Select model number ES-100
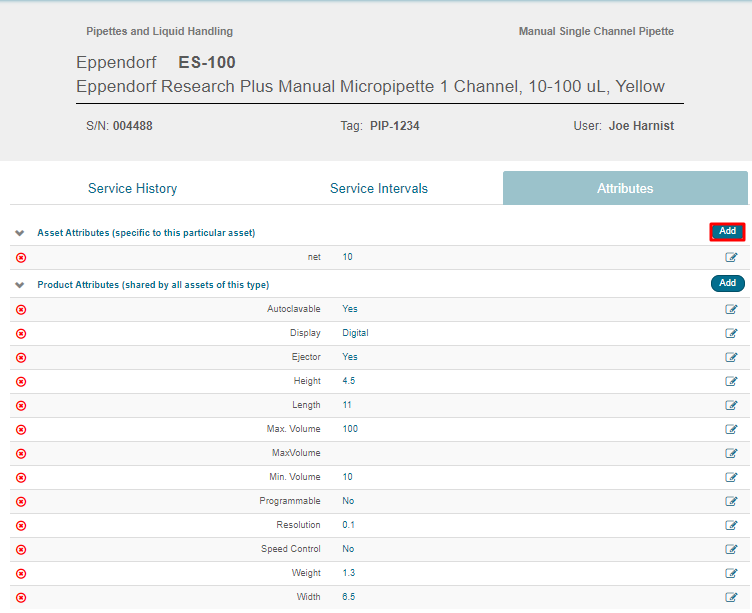752x613 pixels. tap(207, 62)
